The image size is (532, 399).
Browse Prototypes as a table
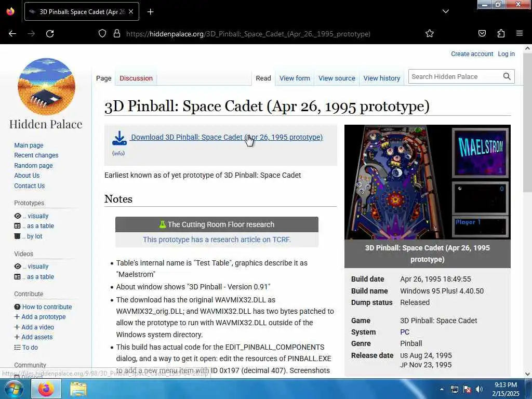[x=38, y=226]
